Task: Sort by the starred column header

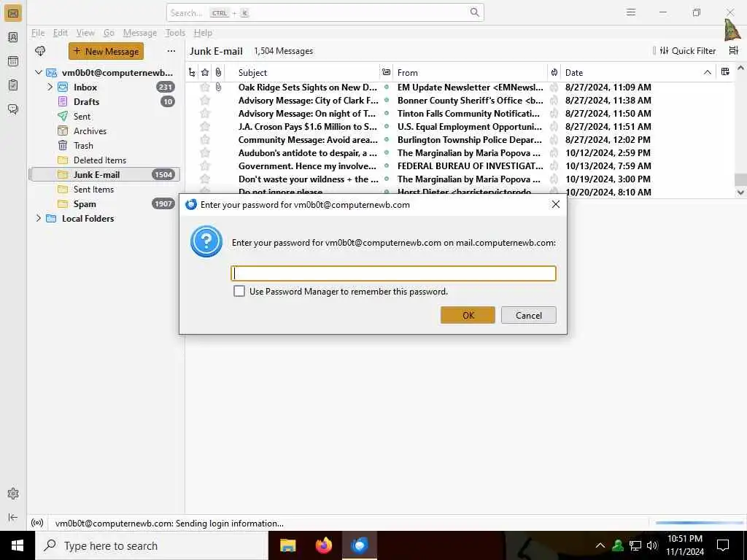Action: coord(205,72)
